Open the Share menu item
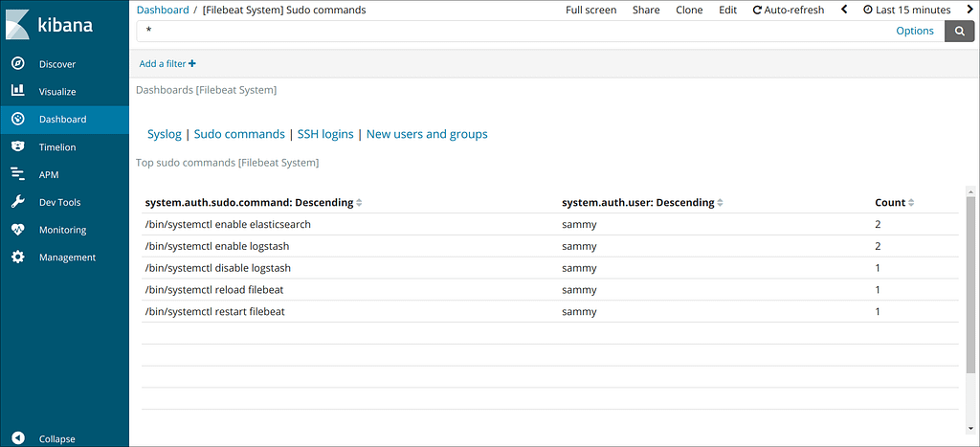The height and width of the screenshot is (447, 980). [646, 10]
